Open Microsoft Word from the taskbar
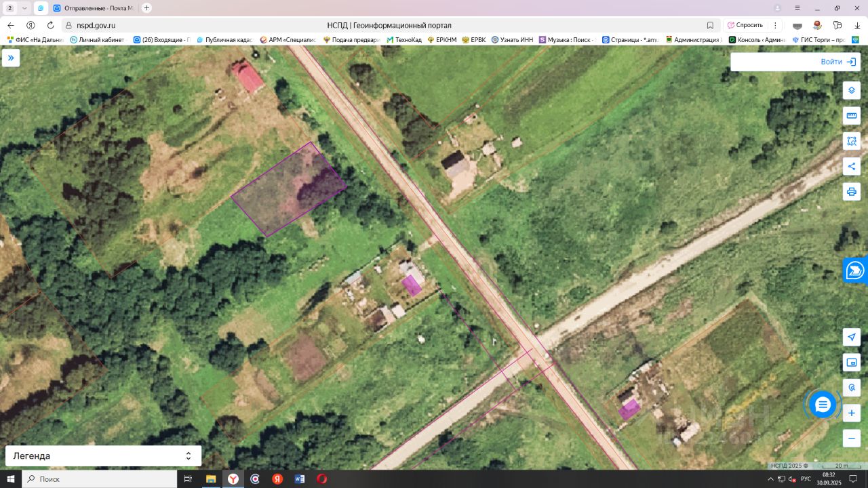 click(x=300, y=479)
